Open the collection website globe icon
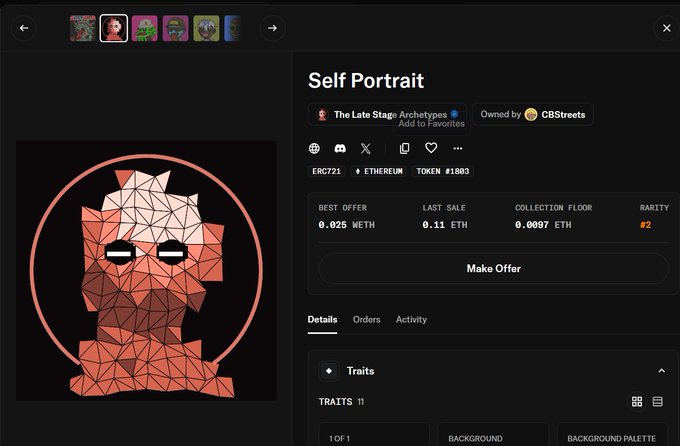This screenshot has width=680, height=446. tap(314, 148)
